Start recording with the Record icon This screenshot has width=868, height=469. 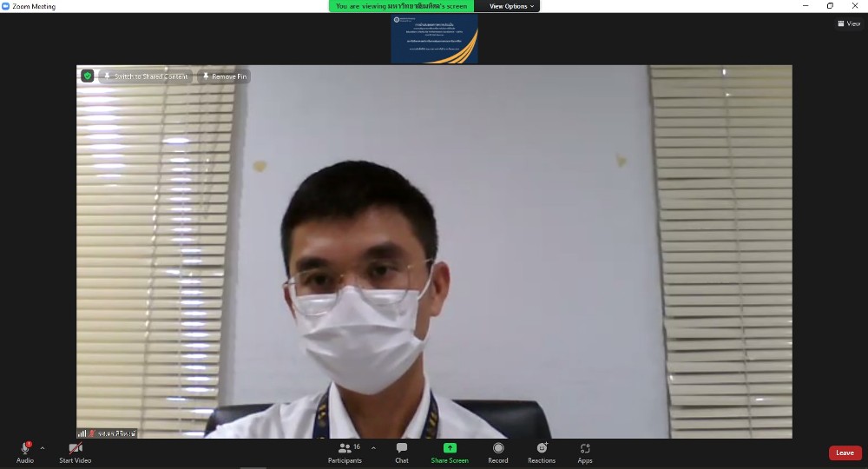point(497,449)
